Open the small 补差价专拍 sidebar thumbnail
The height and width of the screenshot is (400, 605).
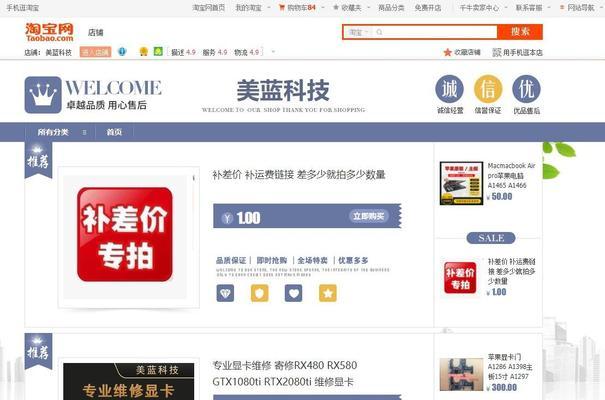pos(460,277)
